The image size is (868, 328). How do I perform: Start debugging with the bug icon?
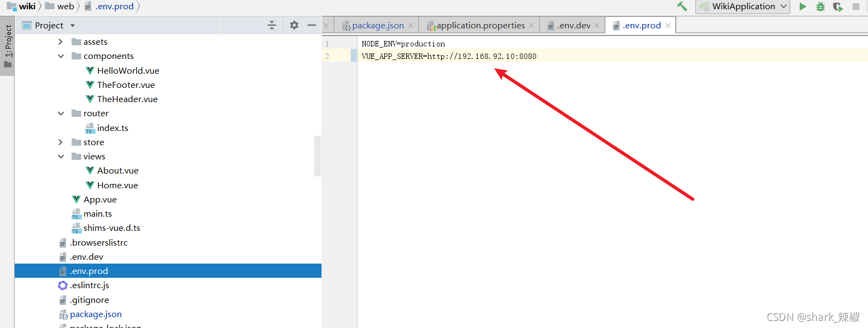point(820,7)
